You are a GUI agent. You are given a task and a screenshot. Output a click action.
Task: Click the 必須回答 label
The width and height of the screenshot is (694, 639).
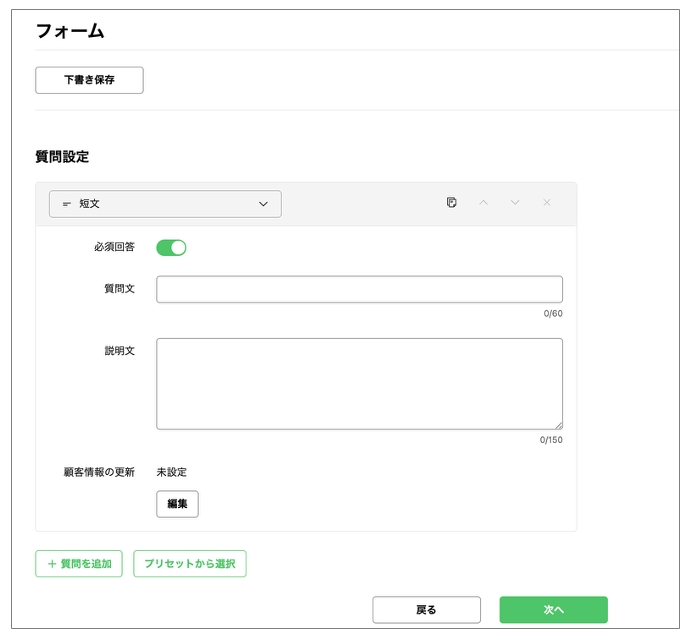click(x=114, y=247)
